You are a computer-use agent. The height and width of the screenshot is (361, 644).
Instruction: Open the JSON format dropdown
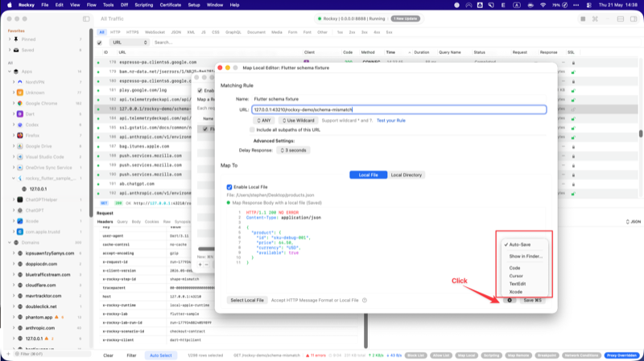click(x=633, y=222)
